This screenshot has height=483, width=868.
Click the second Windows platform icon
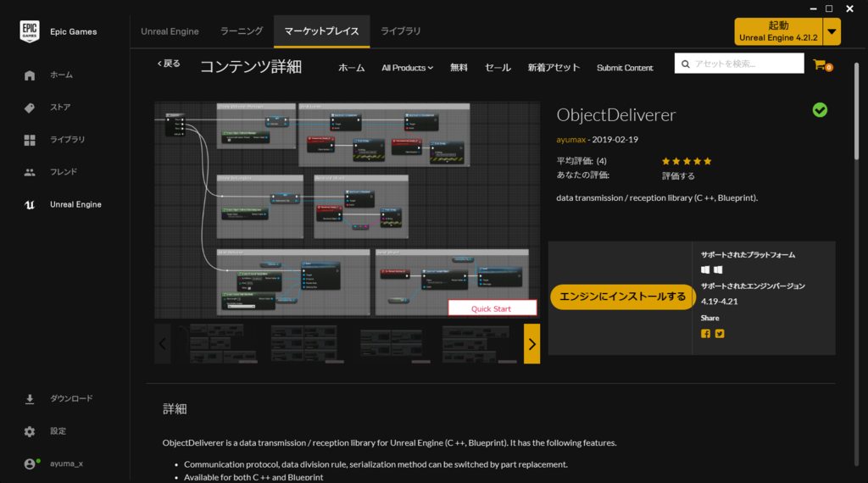click(718, 270)
